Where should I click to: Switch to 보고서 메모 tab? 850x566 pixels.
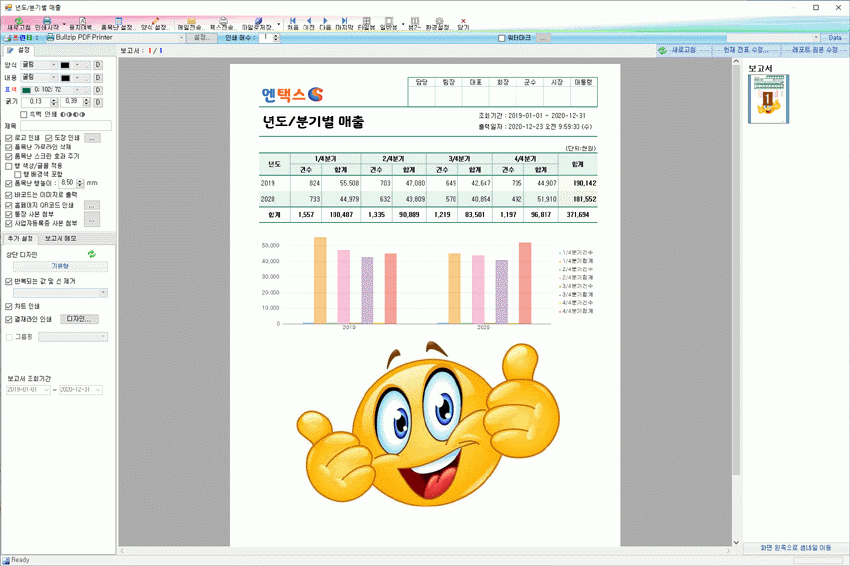coord(61,239)
